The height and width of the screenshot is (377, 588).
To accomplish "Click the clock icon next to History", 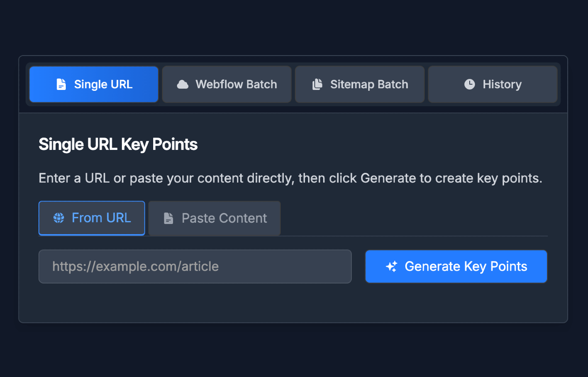I will click(468, 84).
